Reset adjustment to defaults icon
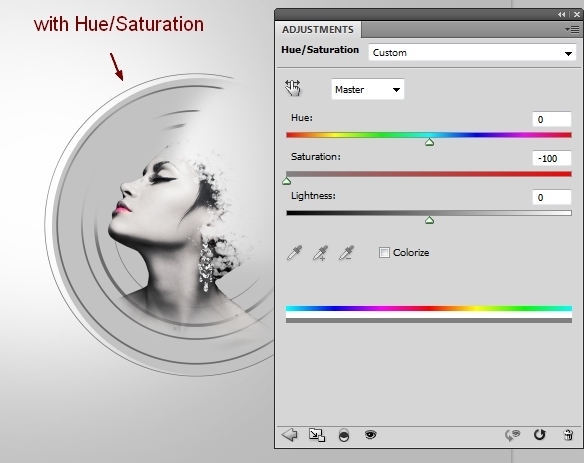This screenshot has height=463, width=584. (x=539, y=435)
